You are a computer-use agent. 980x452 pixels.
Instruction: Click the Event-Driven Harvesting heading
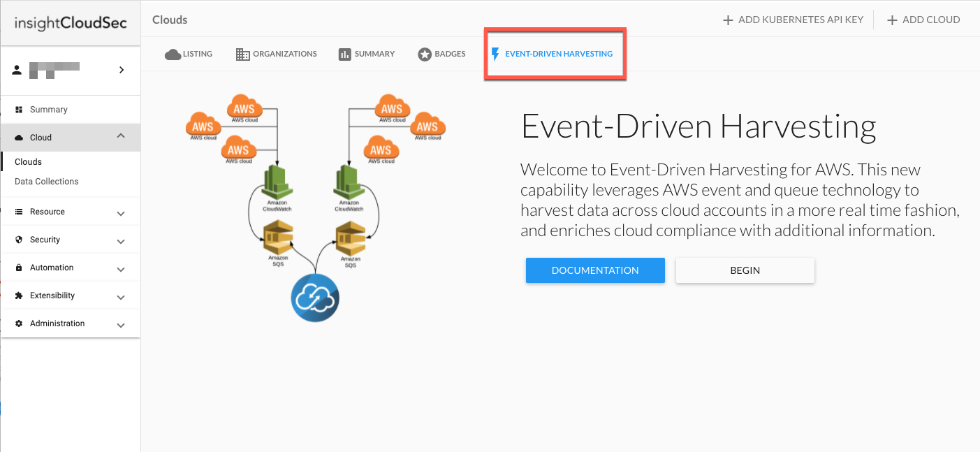click(699, 126)
